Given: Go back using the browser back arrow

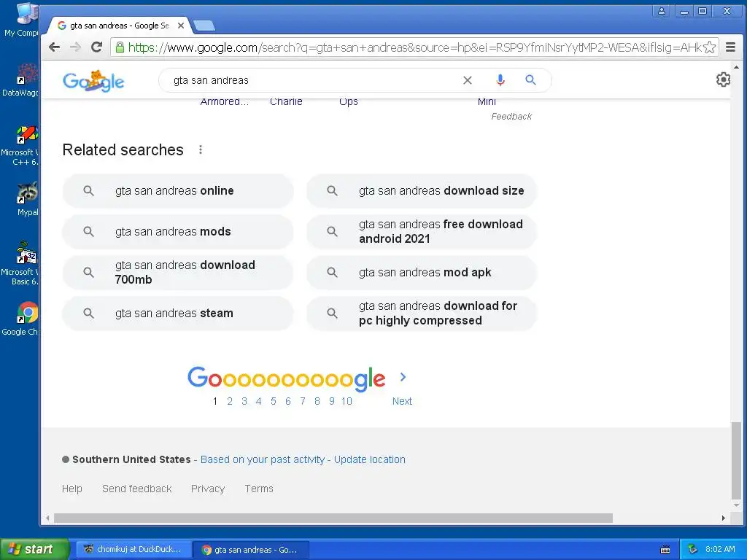Looking at the screenshot, I should 54,47.
